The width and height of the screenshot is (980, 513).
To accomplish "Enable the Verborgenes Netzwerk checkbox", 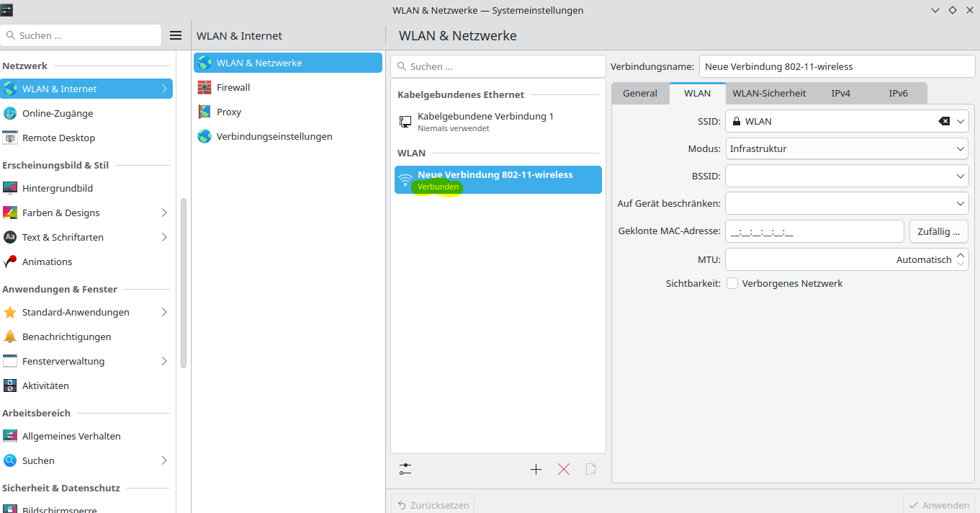I will (x=732, y=283).
